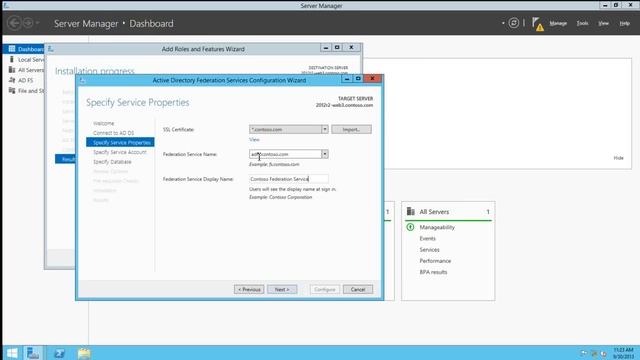This screenshot has width=640, height=360.
Task: Open BPA results in All Servers tile
Action: (x=433, y=272)
